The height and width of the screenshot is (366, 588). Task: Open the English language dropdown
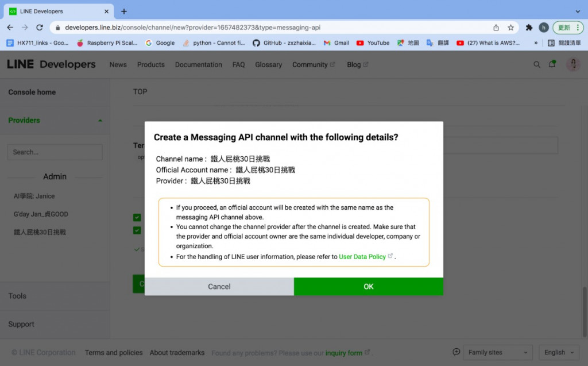(x=559, y=352)
